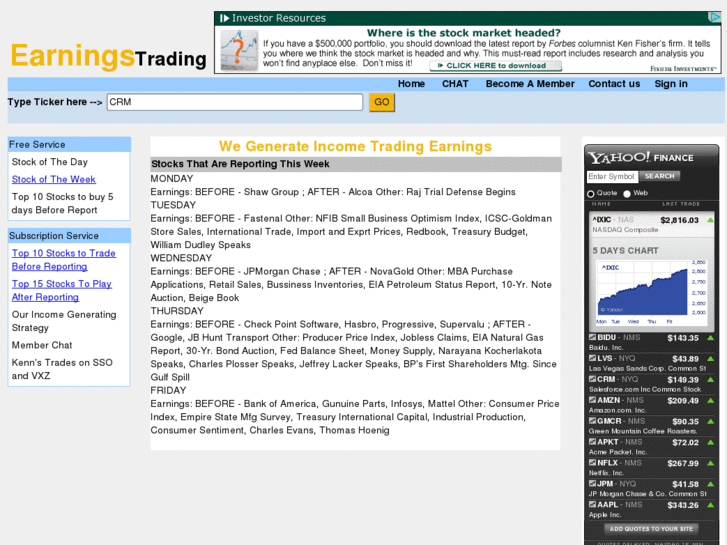The width and height of the screenshot is (727, 545).
Task: Click the green up arrow for NASDAQ Composite
Action: (710, 220)
